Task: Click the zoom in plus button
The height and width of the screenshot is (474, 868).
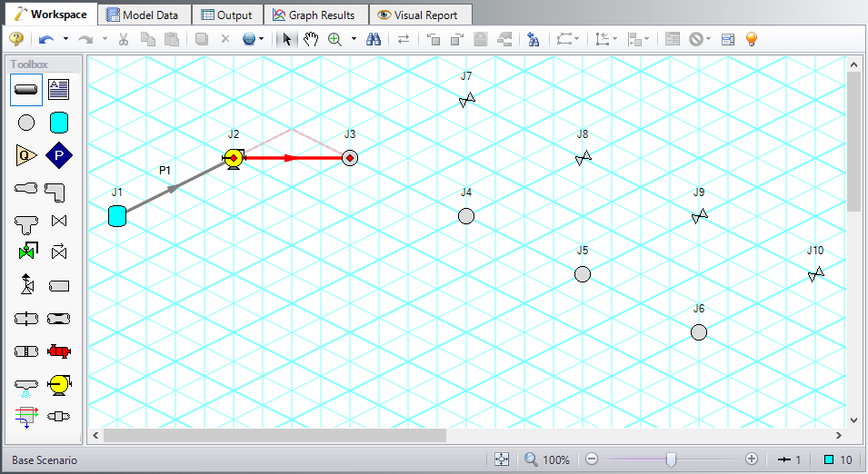Action: pyautogui.click(x=752, y=459)
